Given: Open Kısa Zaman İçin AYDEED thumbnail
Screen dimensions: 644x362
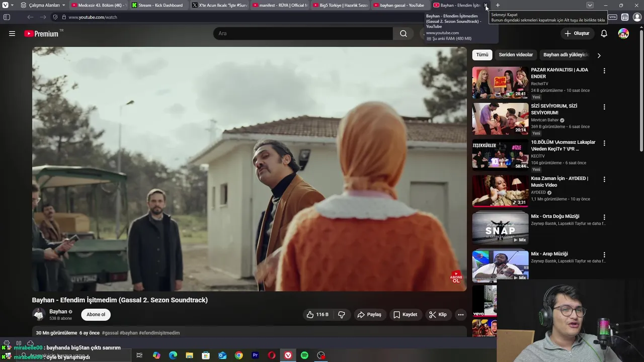Looking at the screenshot, I should (x=500, y=191).
